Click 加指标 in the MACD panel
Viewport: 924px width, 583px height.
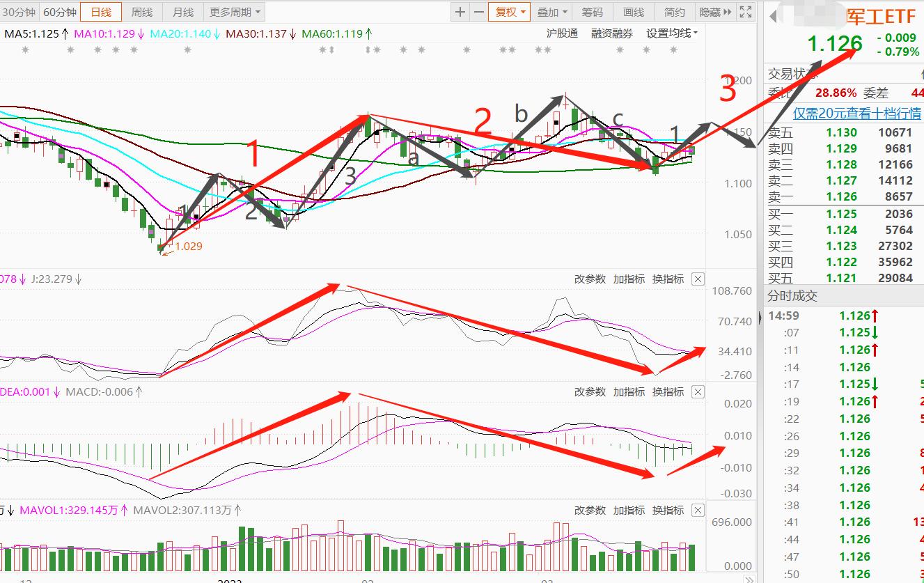[629, 392]
